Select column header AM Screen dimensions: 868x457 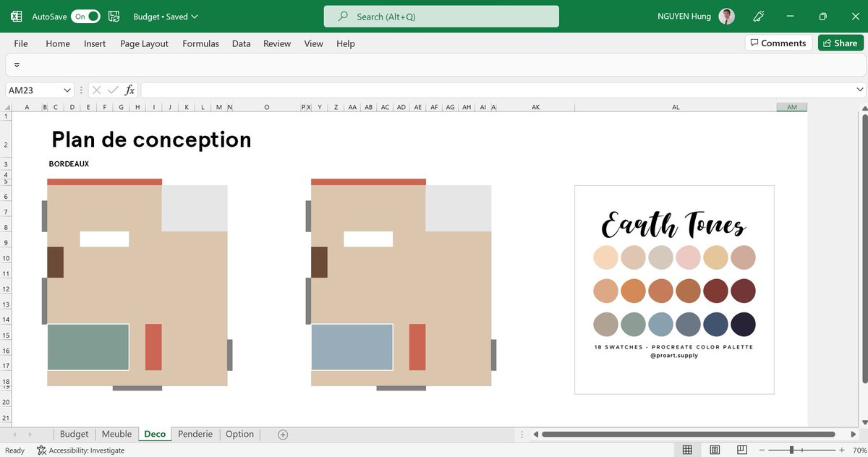(x=791, y=107)
